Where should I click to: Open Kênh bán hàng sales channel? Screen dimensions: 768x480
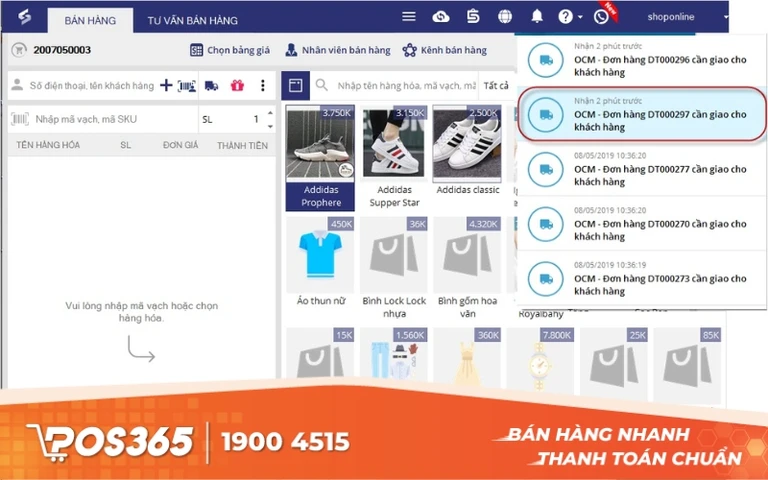pyautogui.click(x=444, y=50)
